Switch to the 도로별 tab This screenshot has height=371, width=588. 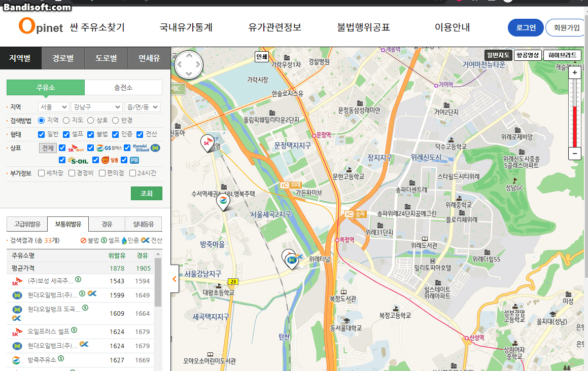106,58
